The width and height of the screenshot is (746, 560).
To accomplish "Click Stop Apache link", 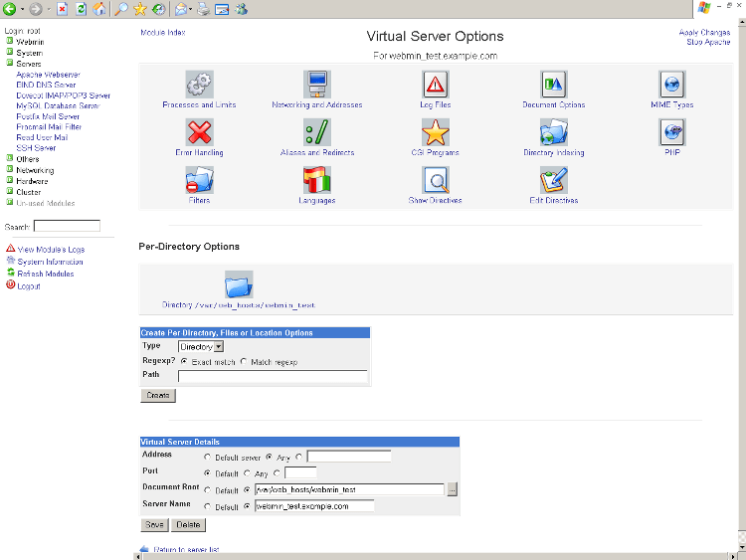I will (x=708, y=42).
